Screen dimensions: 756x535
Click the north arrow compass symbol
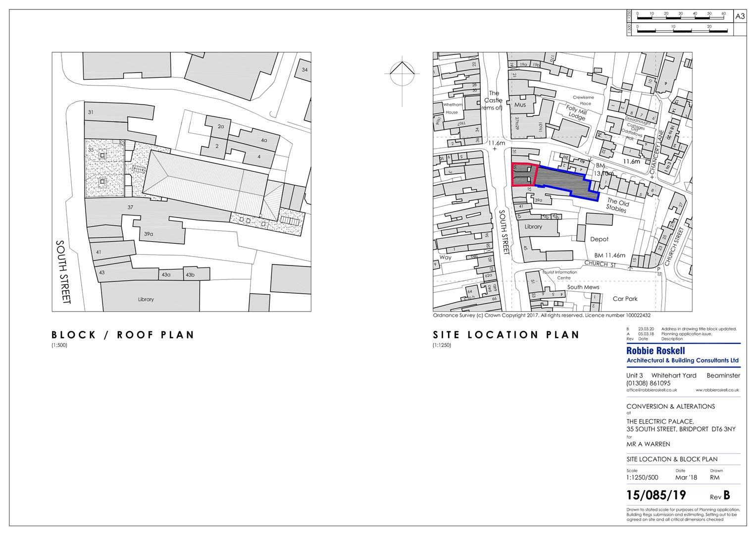click(x=401, y=75)
